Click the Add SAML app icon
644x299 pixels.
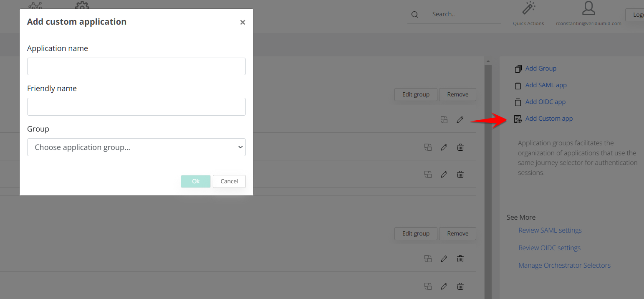coord(518,86)
